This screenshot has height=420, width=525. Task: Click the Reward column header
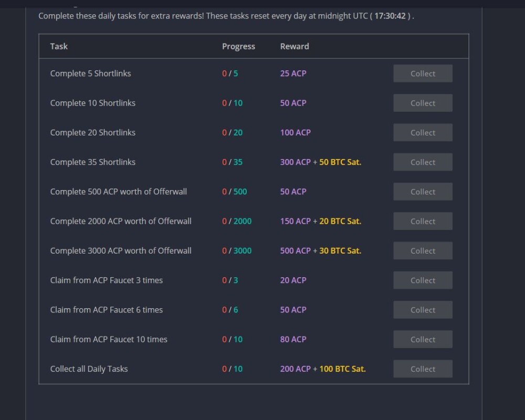(x=295, y=46)
